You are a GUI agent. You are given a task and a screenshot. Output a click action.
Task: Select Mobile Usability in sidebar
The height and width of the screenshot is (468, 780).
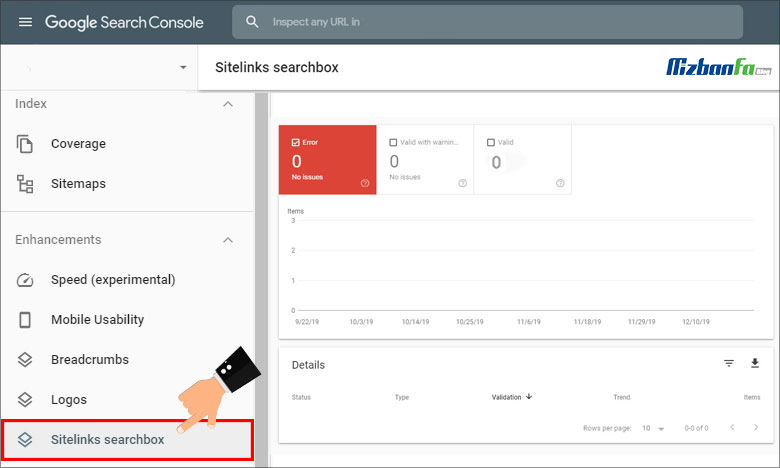click(x=97, y=320)
